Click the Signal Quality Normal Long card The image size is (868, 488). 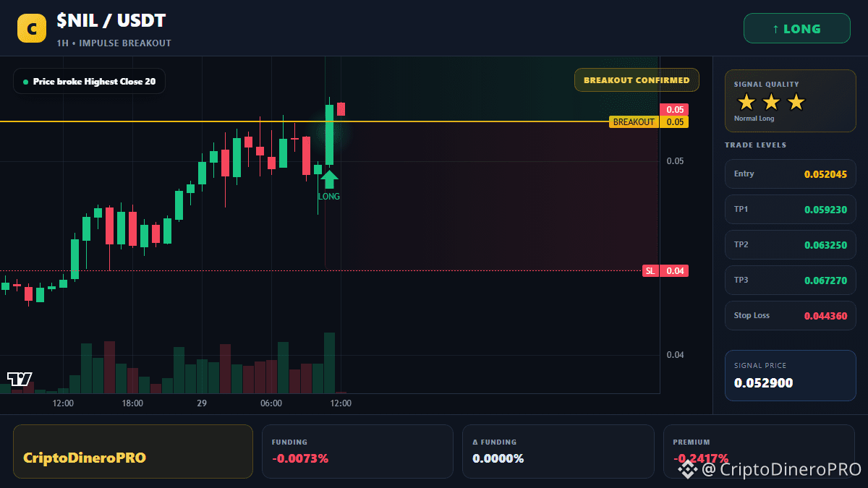790,100
